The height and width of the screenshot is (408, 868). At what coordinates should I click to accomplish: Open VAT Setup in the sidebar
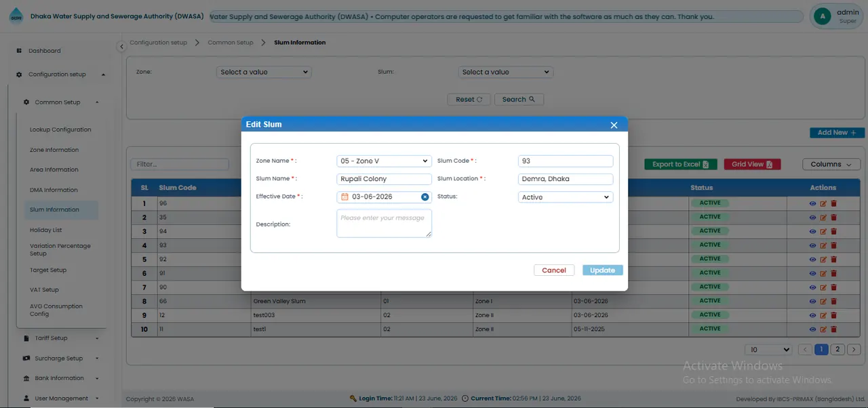coord(45,289)
